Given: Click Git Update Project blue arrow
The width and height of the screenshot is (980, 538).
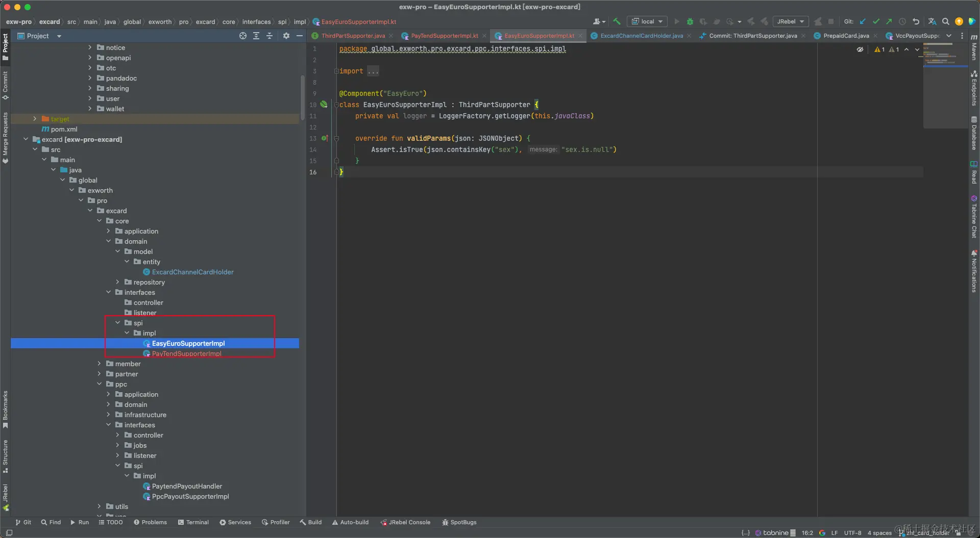Looking at the screenshot, I should click(863, 21).
